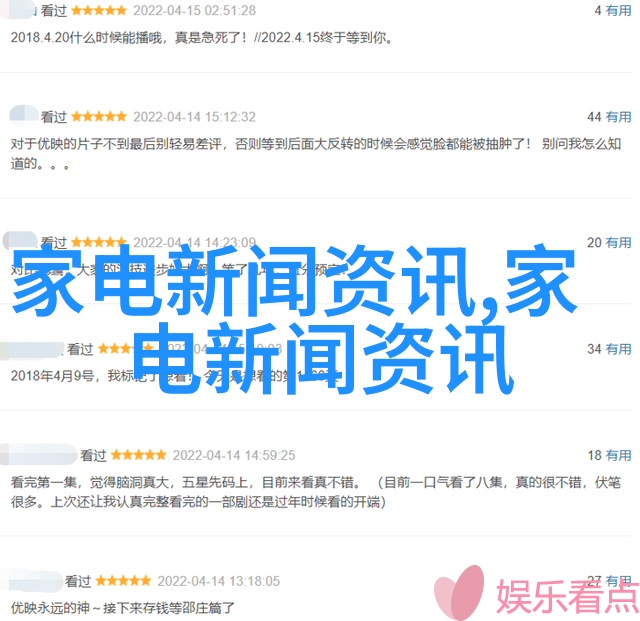
Task: Click the star rating on the 14:59:25 review
Action: click(138, 455)
